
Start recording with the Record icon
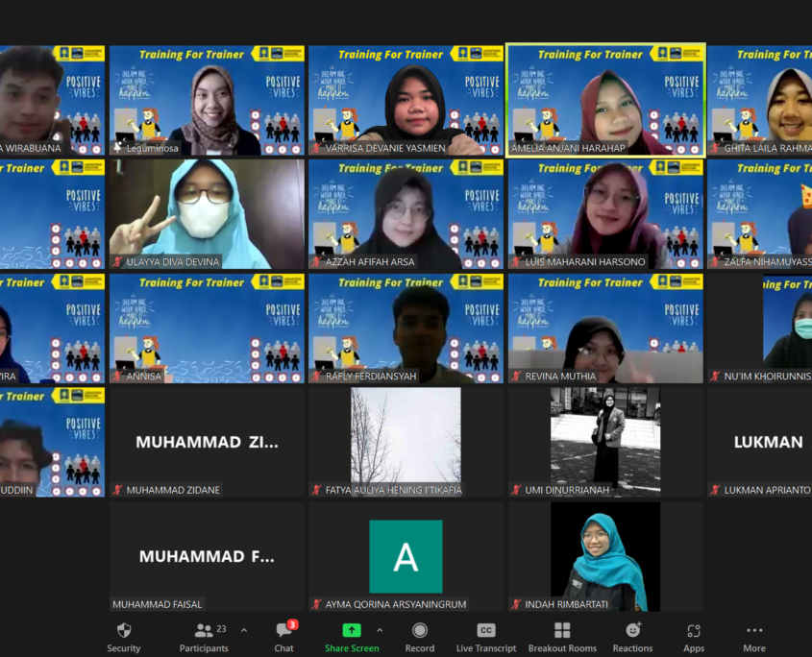[x=419, y=634]
